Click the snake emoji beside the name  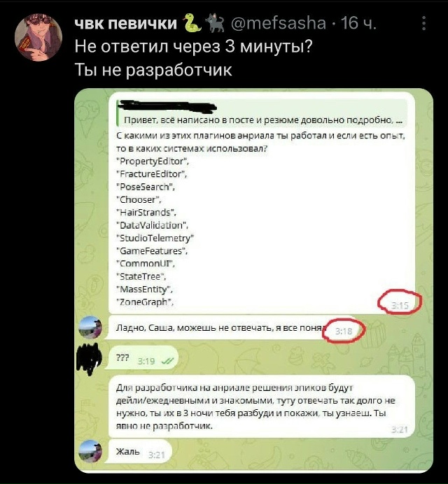pyautogui.click(x=192, y=23)
